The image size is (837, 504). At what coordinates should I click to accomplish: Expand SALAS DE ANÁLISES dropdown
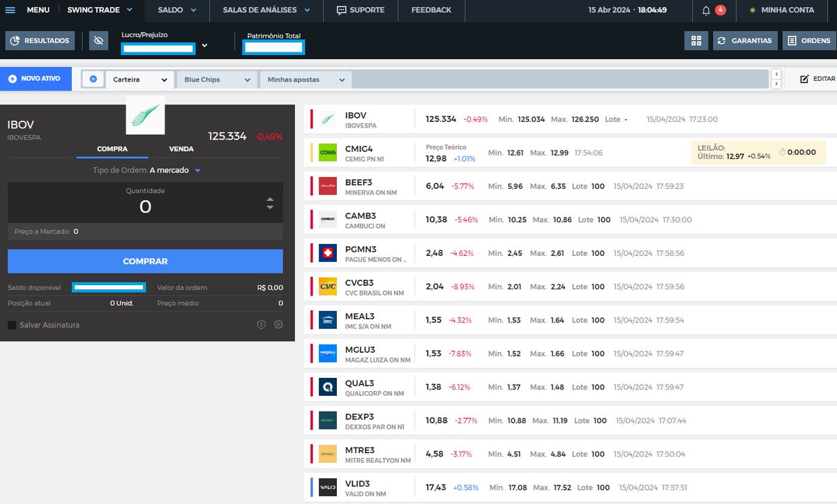coord(266,10)
